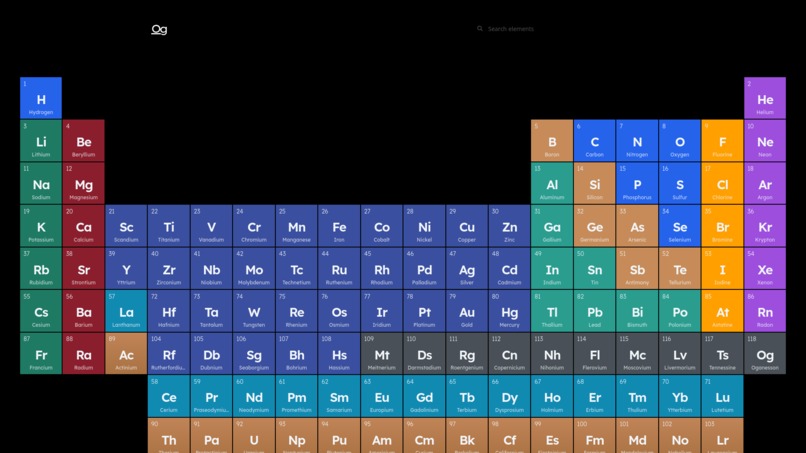Open the Germanium tile
The image size is (806, 453).
pos(595,226)
